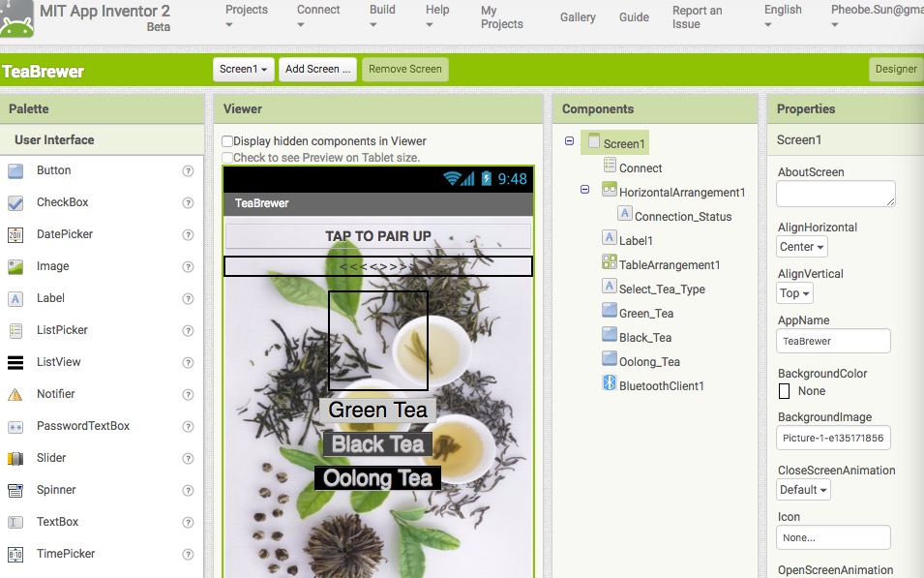
Task: Switch to Designer view button
Action: tap(896, 69)
